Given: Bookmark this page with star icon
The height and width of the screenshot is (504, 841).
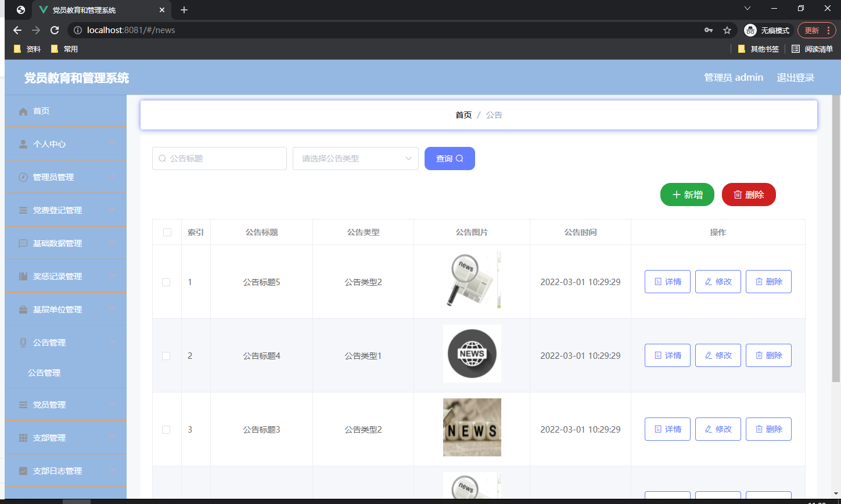Looking at the screenshot, I should [727, 30].
